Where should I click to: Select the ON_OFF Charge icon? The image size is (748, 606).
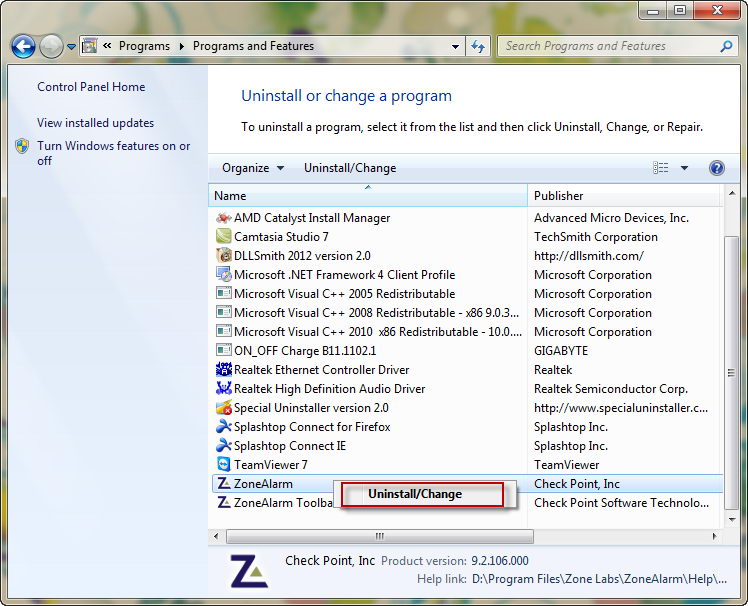point(224,351)
